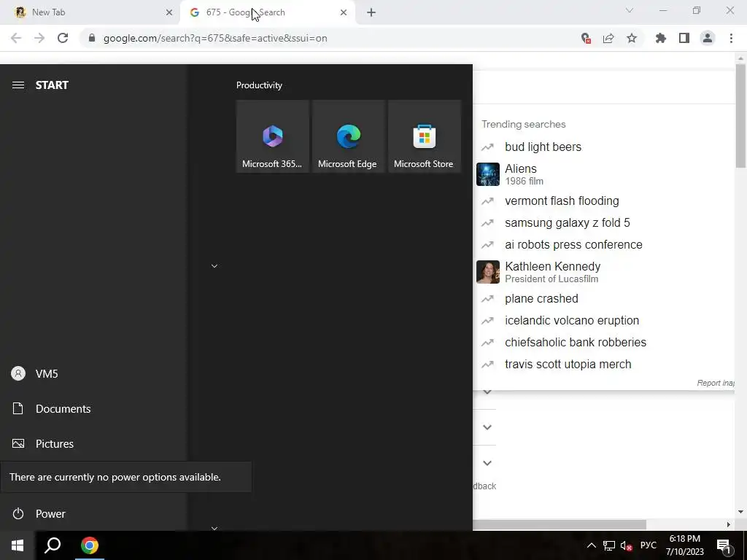Open notification center icon
The width and height of the screenshot is (747, 560).
click(x=724, y=545)
